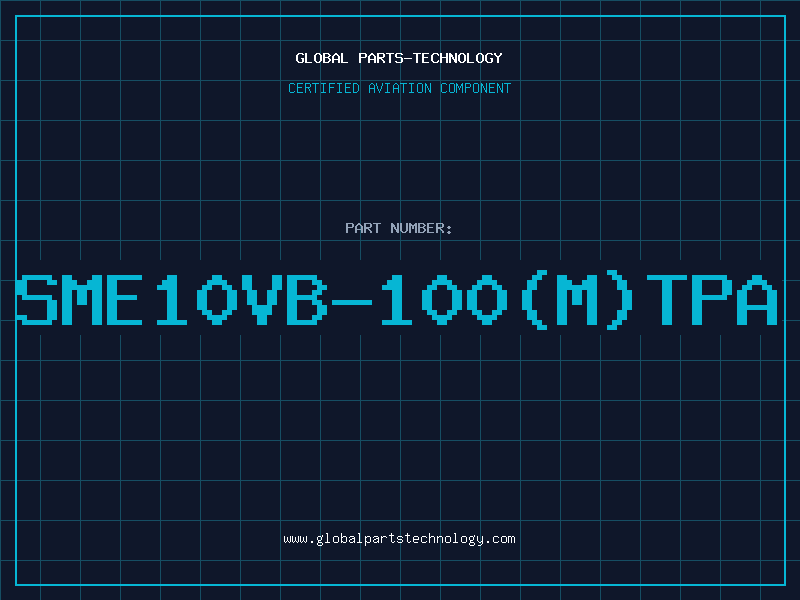Open the www.globalpartstechnology.com link
Viewport: 800px width, 600px height.
tap(399, 539)
